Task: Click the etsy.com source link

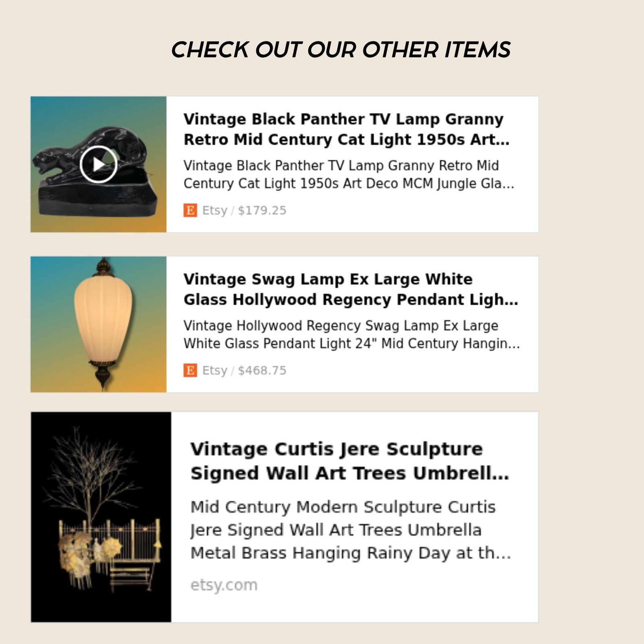Action: pos(224,585)
